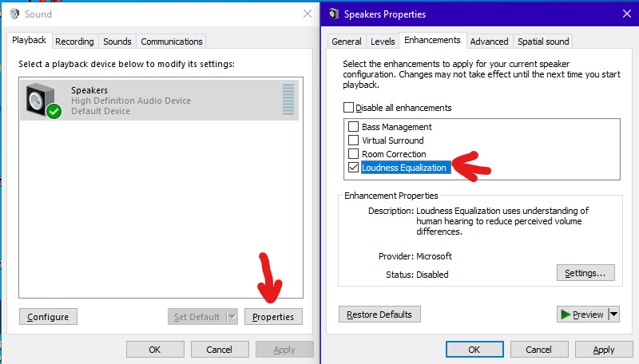Open the Preview dropdown arrow

coord(614,315)
